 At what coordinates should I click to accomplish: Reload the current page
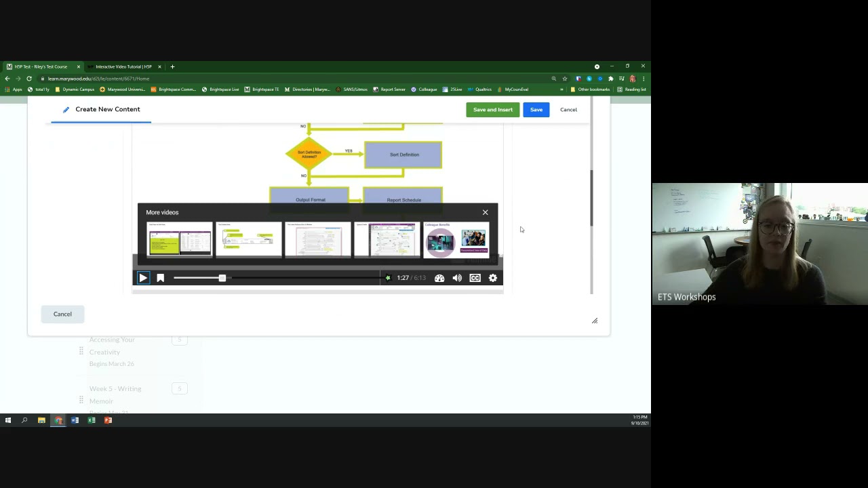[29, 79]
